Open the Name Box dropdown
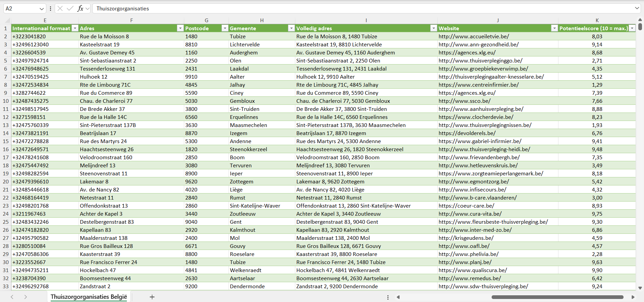This screenshot has width=644, height=302. (x=42, y=9)
